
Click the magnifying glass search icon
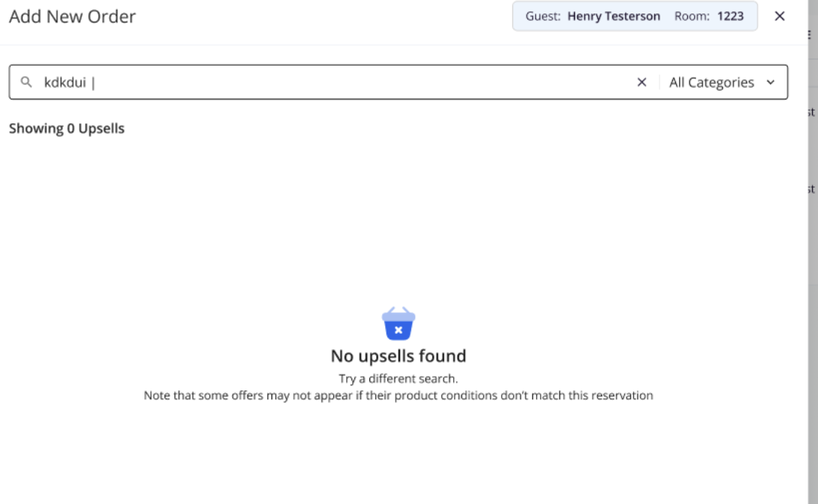pos(26,82)
